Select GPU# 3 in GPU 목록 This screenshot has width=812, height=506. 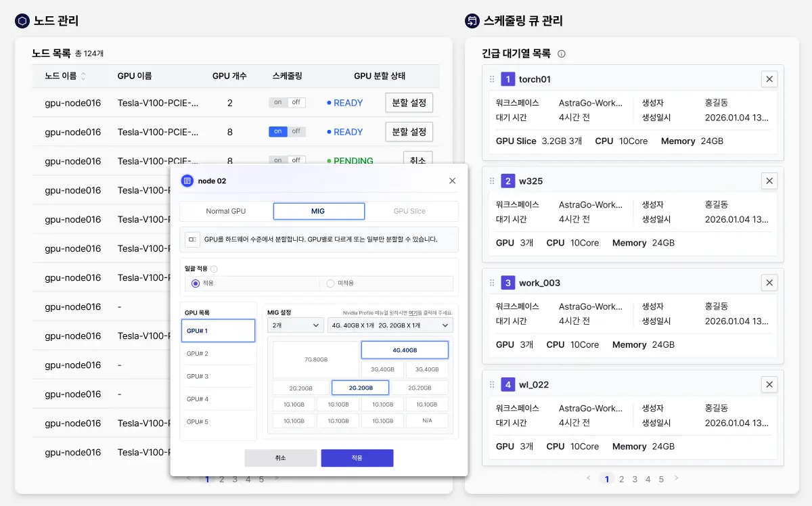pyautogui.click(x=218, y=376)
